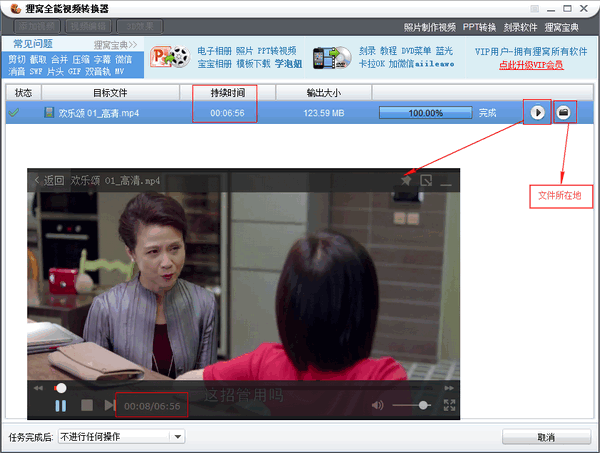This screenshot has height=453, width=600.
Task: Click the 目标文件 column header
Action: pos(110,93)
